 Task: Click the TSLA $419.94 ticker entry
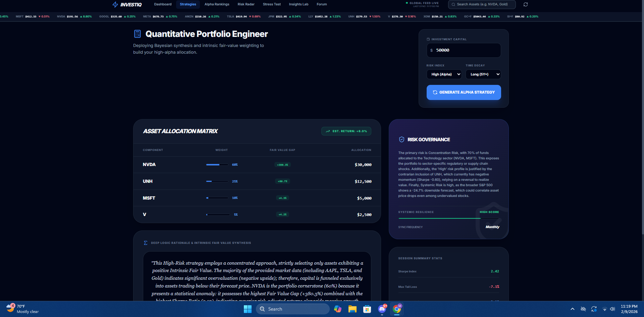(244, 16)
